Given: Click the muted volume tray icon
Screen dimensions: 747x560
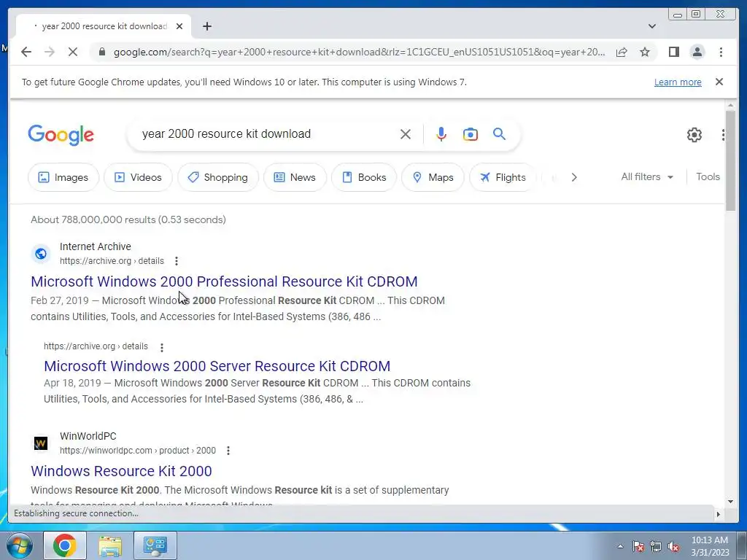Looking at the screenshot, I should pos(673,546).
